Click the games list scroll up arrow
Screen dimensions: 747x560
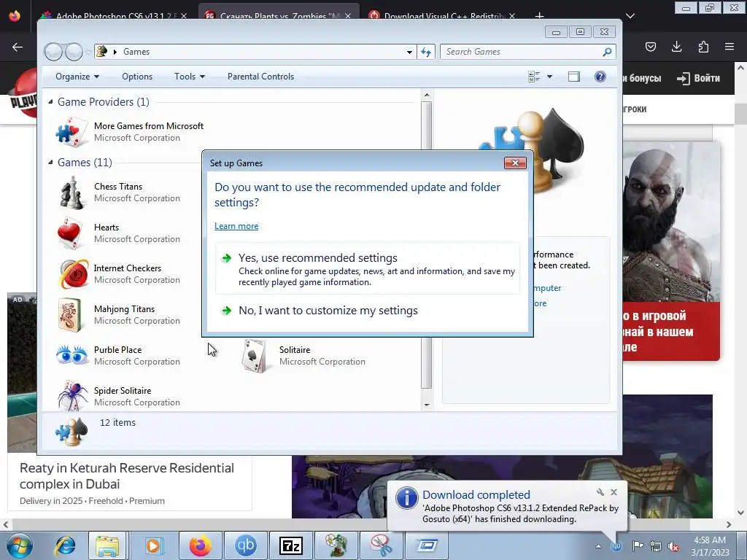pos(427,96)
